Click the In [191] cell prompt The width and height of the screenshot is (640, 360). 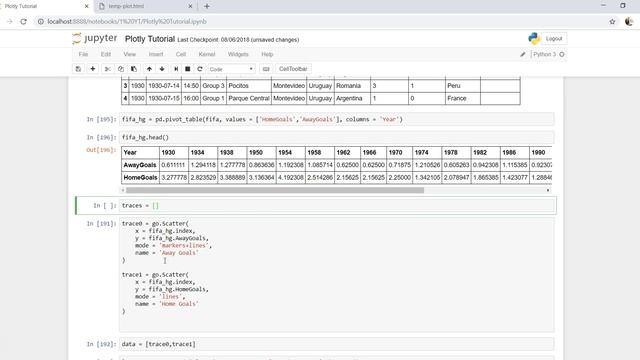(x=101, y=224)
